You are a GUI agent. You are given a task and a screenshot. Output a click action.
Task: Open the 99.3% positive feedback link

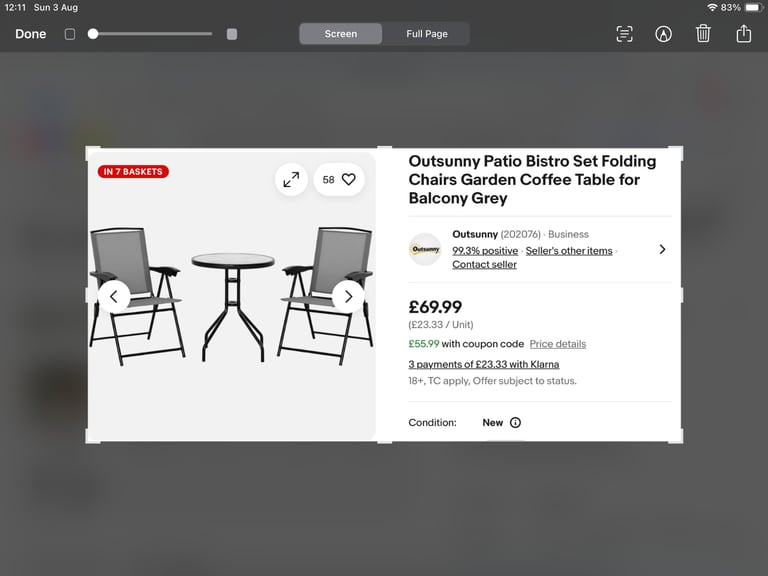click(485, 251)
